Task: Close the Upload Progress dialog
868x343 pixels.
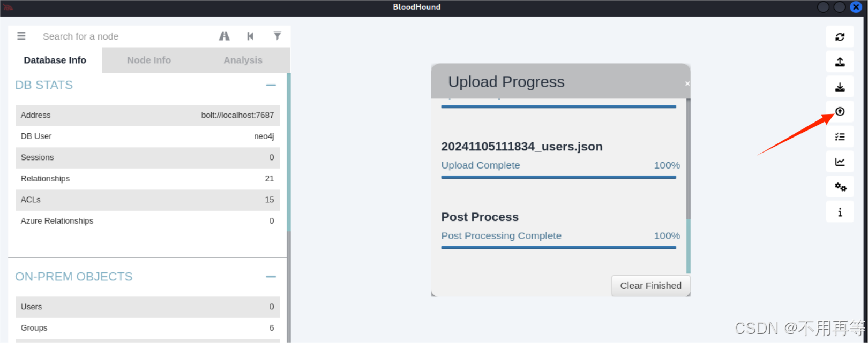Action: click(687, 83)
